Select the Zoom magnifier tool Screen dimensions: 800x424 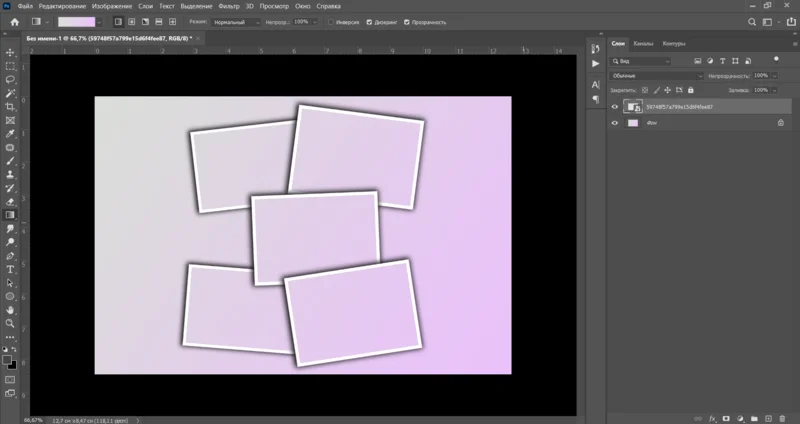(x=10, y=323)
